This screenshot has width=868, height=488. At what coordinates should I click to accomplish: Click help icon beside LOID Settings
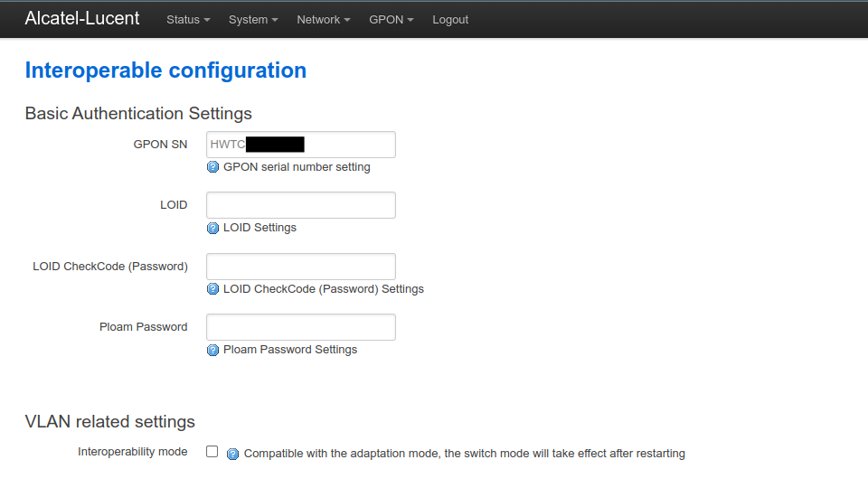[x=212, y=228]
